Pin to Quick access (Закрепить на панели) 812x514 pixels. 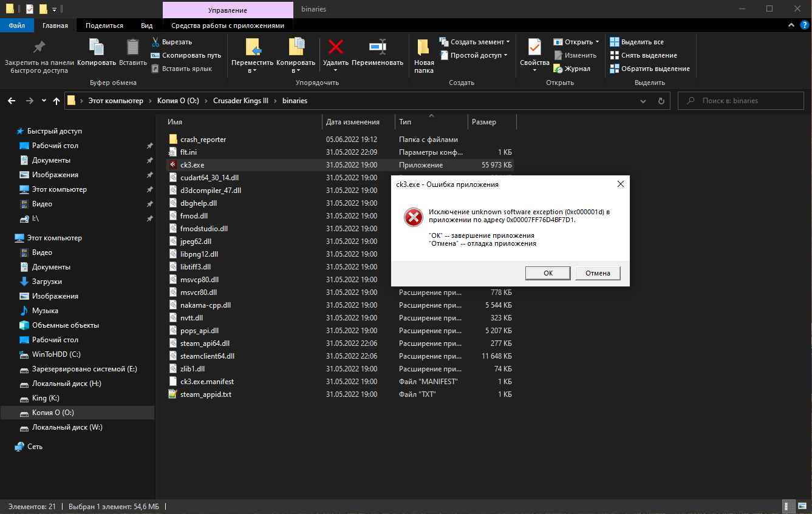[39, 56]
